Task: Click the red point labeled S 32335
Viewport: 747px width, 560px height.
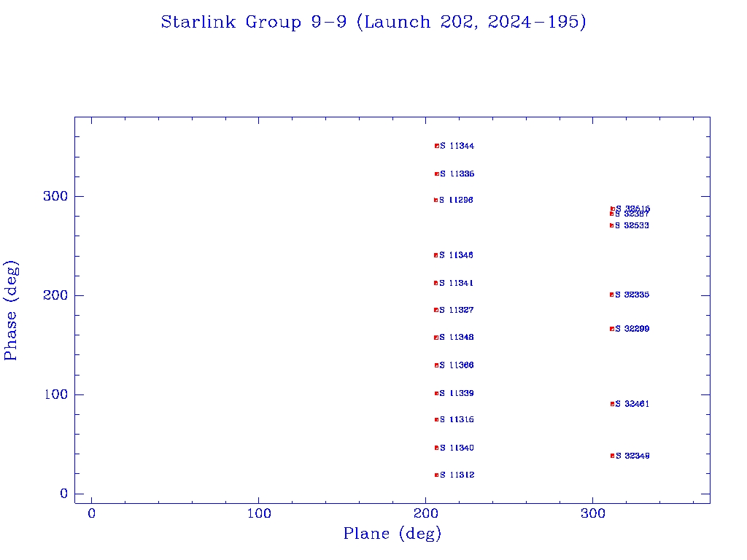Action: click(x=611, y=295)
